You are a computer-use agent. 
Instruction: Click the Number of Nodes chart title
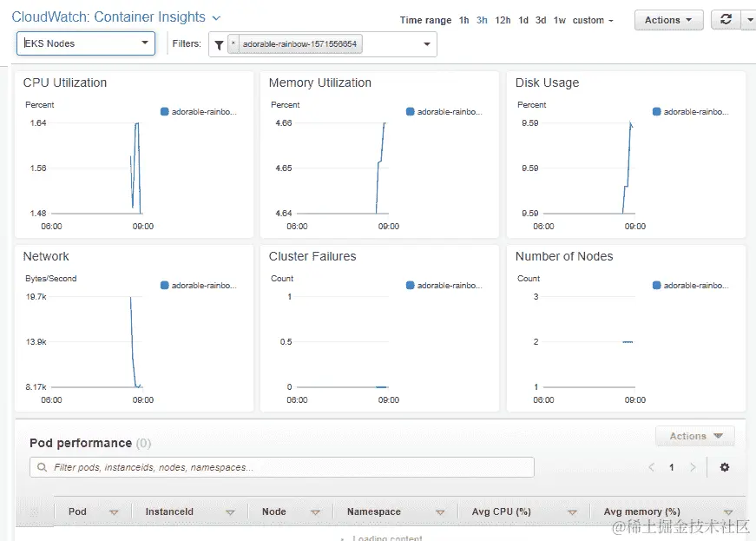pos(564,256)
